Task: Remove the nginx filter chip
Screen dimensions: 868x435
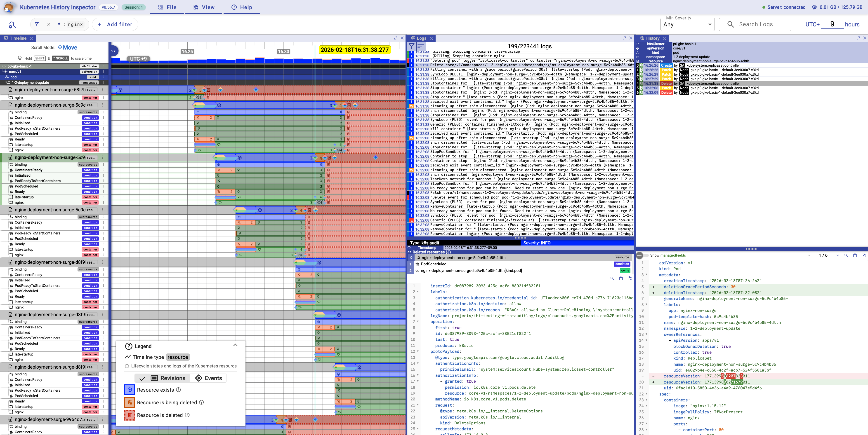Action: pos(49,24)
